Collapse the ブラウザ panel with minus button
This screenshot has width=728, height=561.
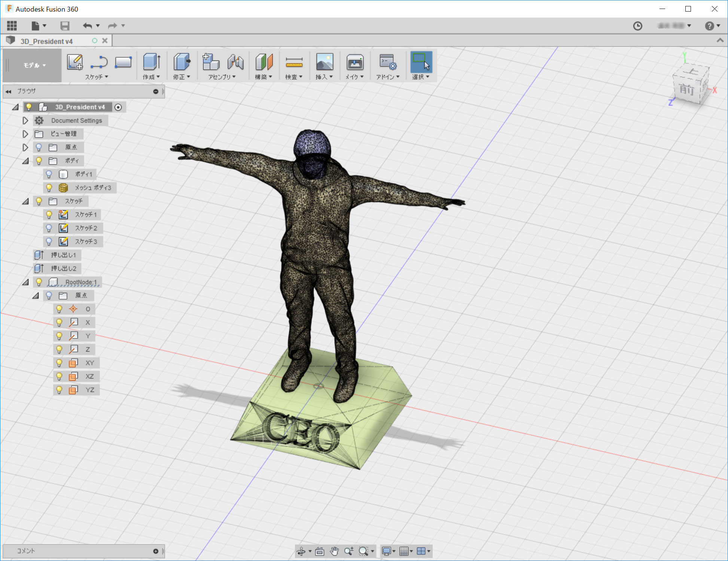pyautogui.click(x=156, y=92)
